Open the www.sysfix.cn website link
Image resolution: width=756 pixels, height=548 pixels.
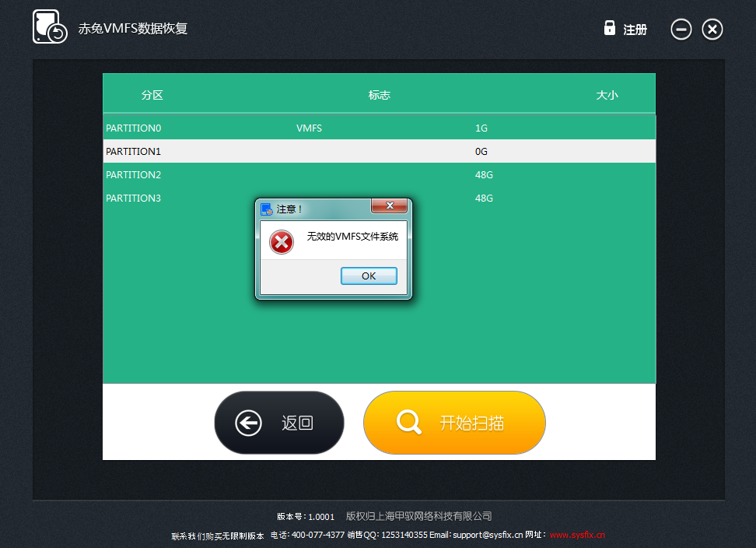pyautogui.click(x=577, y=535)
